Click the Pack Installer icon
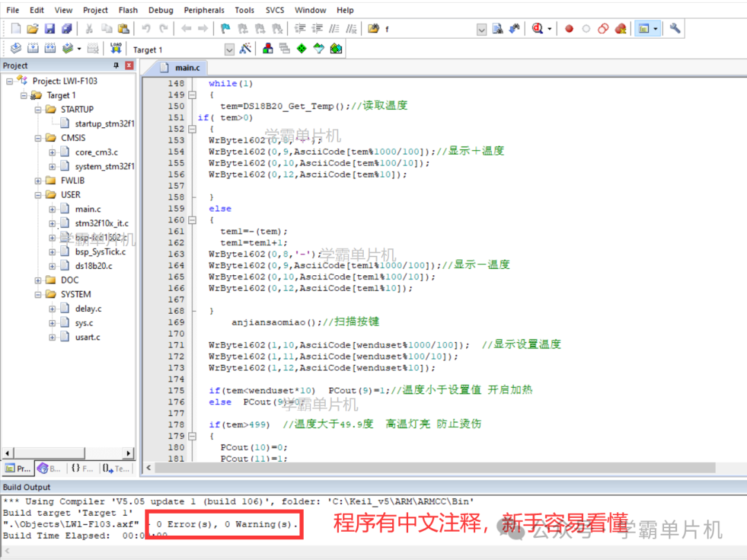 (336, 48)
